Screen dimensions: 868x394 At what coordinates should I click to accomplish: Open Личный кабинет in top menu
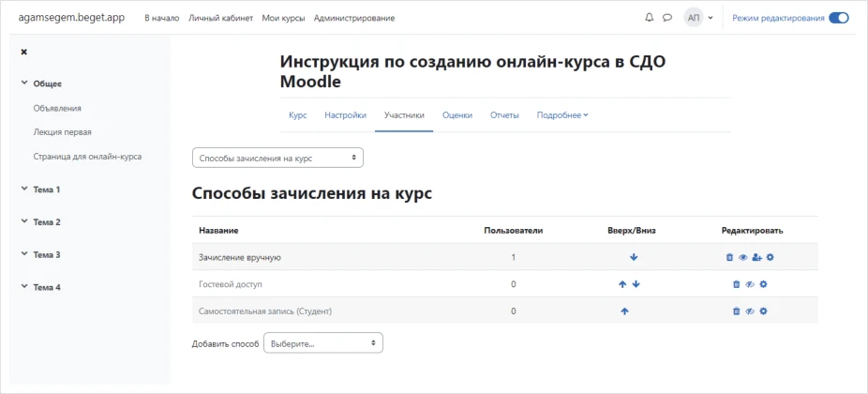click(x=221, y=18)
